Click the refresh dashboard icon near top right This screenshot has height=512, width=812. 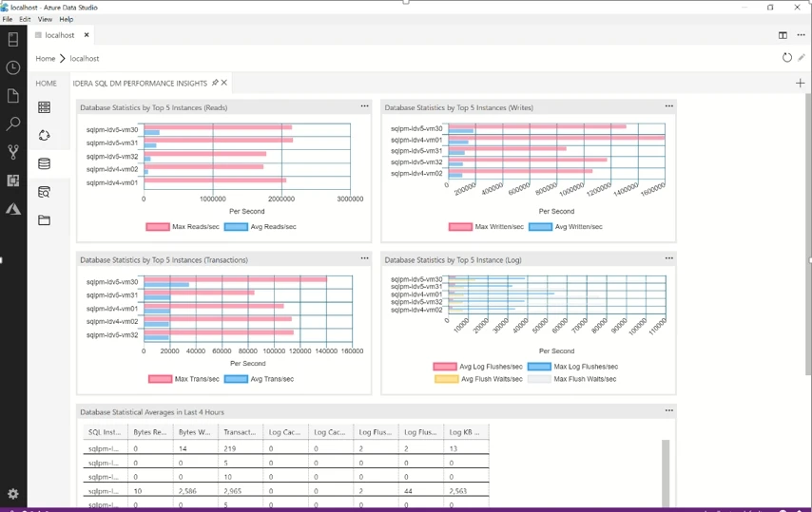coord(786,58)
